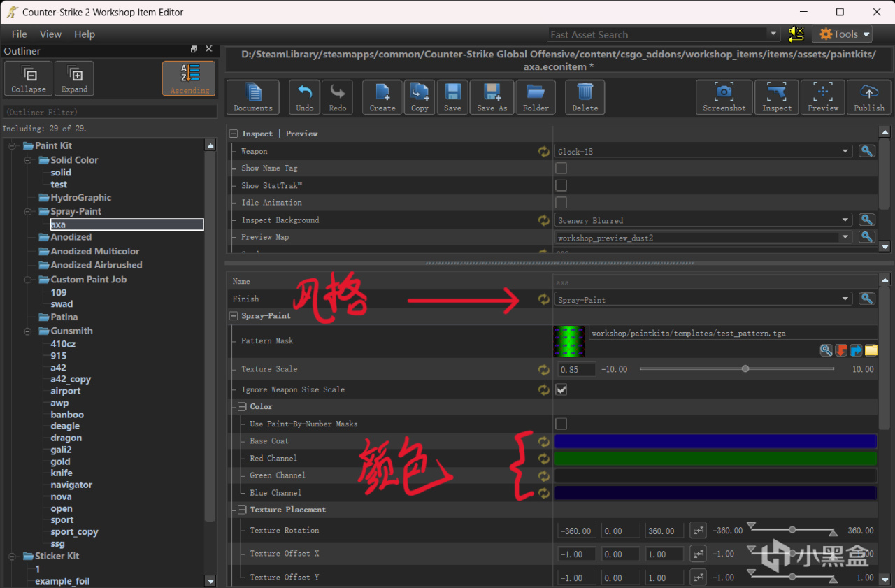Select the Anodized Multicolor tree folder

click(x=94, y=251)
